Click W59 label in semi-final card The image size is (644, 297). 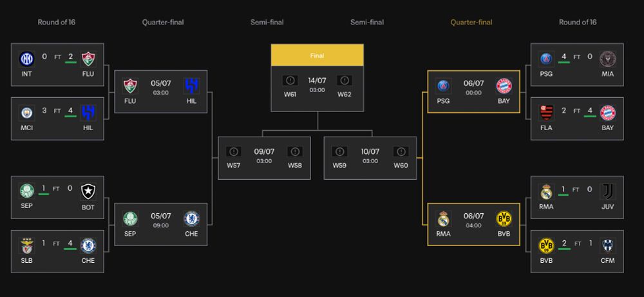point(339,166)
